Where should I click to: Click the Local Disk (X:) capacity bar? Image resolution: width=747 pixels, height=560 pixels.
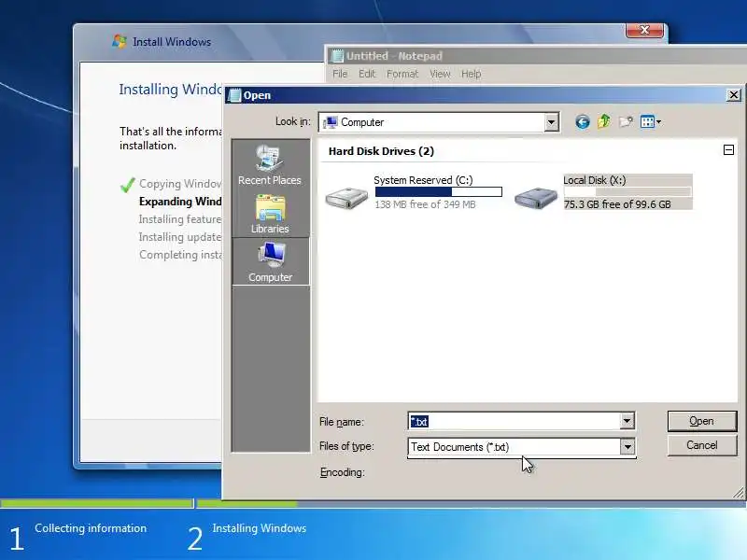pos(627,191)
